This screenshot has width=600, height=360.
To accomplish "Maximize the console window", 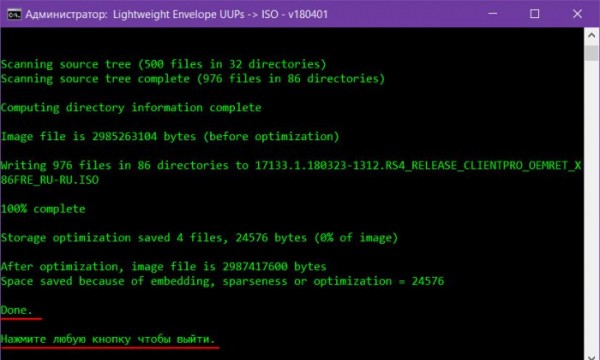I will coord(535,14).
